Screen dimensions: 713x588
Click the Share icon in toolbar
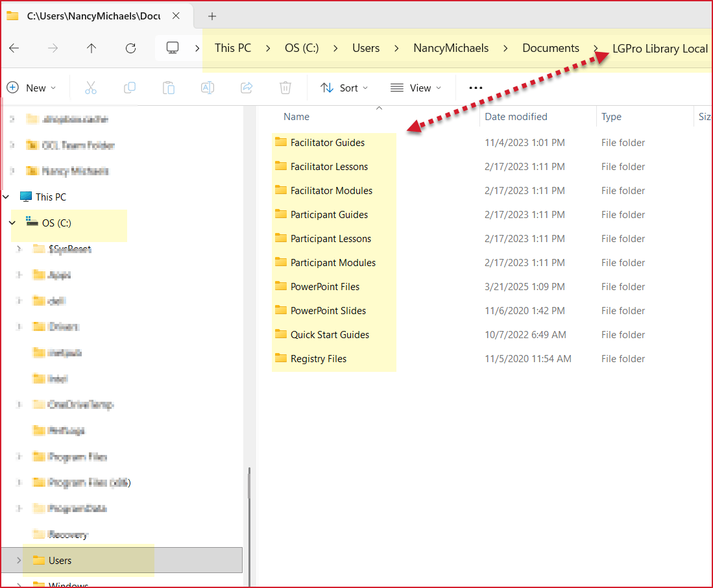(x=247, y=88)
